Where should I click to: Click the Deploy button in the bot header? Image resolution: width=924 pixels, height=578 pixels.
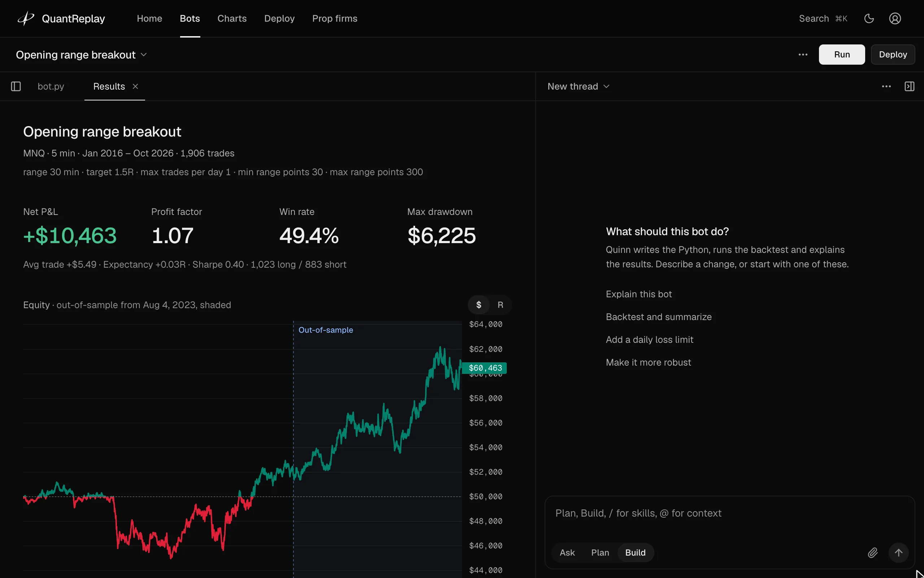(893, 55)
